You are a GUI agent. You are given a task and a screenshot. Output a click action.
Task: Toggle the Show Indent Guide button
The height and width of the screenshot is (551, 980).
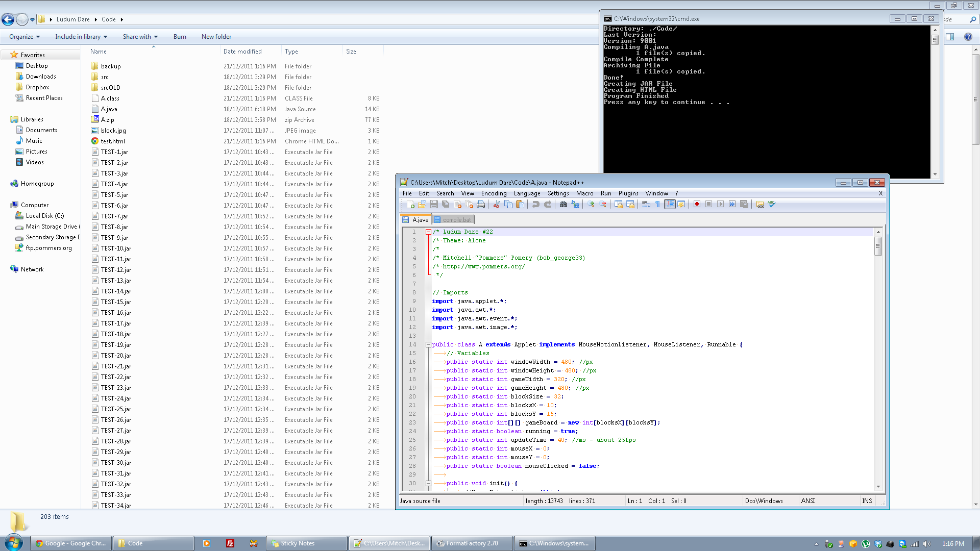(x=670, y=204)
